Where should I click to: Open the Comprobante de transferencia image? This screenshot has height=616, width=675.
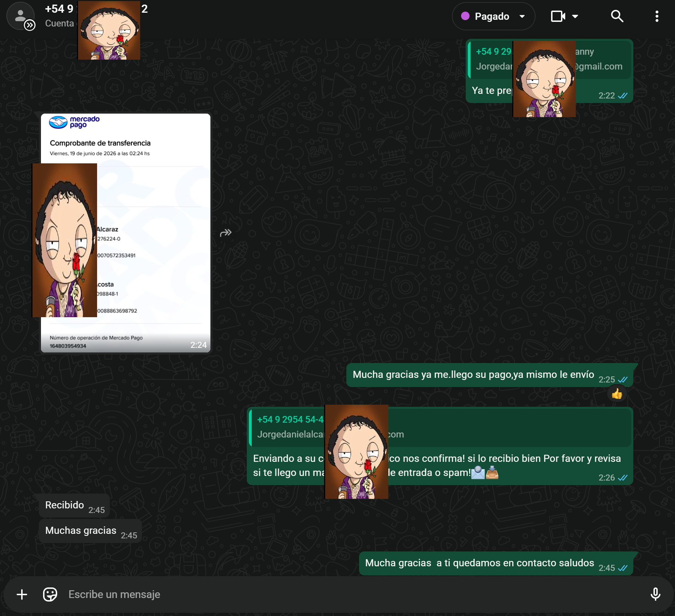pos(126,233)
